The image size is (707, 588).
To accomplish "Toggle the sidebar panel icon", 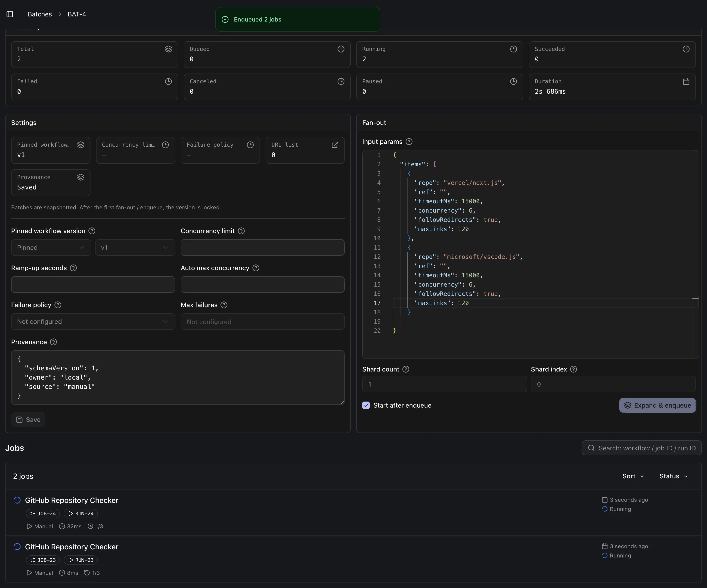I will tap(10, 14).
